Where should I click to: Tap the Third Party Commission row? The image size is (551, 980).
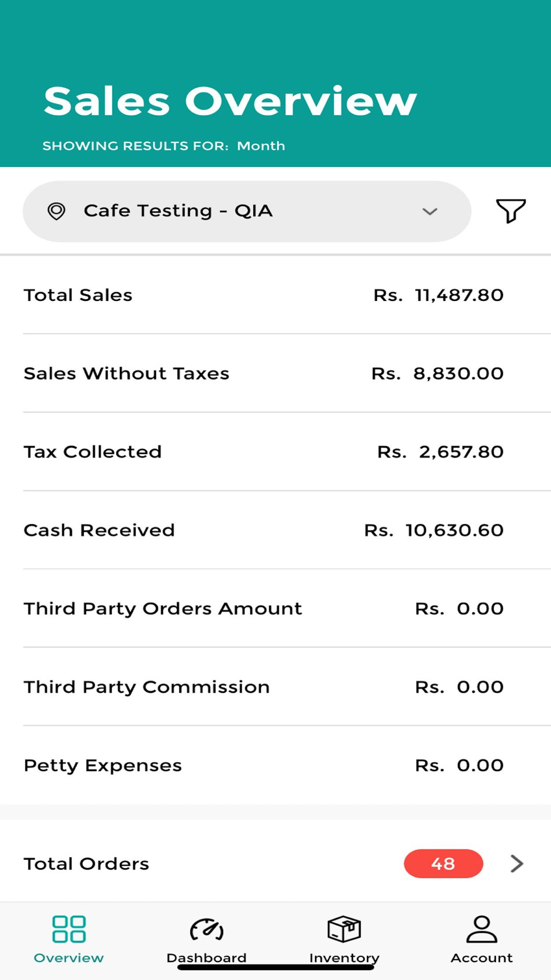coord(275,687)
